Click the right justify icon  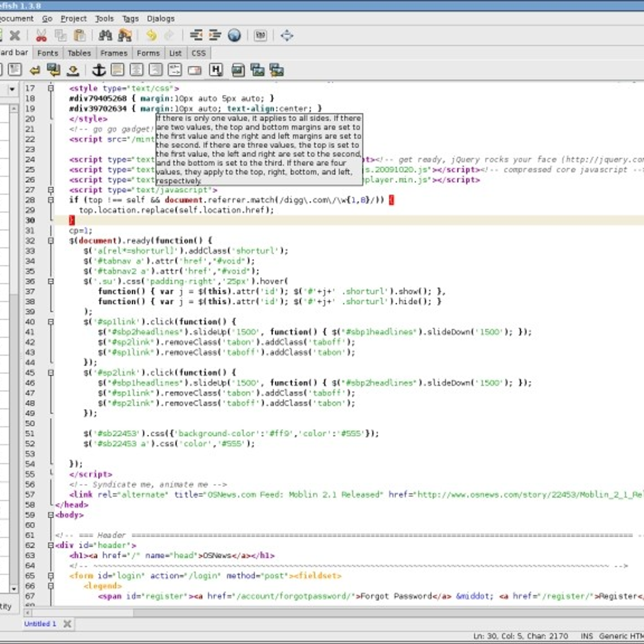pyautogui.click(x=156, y=70)
